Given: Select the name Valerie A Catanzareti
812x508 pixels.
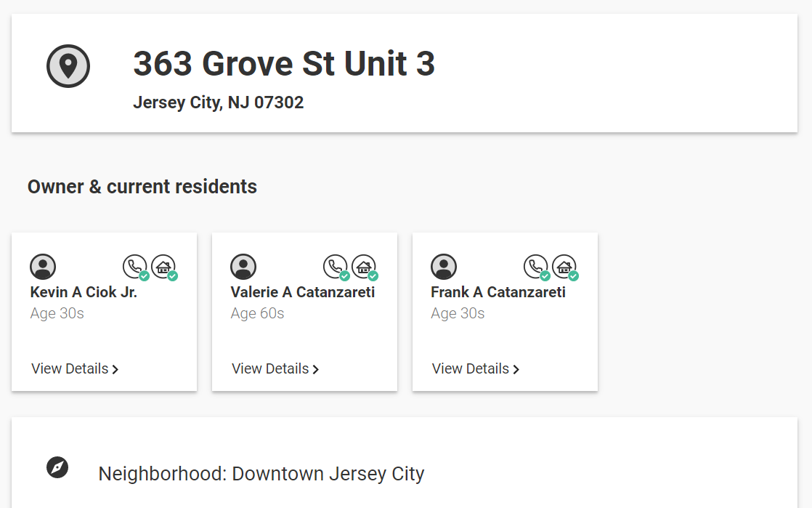Looking at the screenshot, I should click(x=302, y=292).
